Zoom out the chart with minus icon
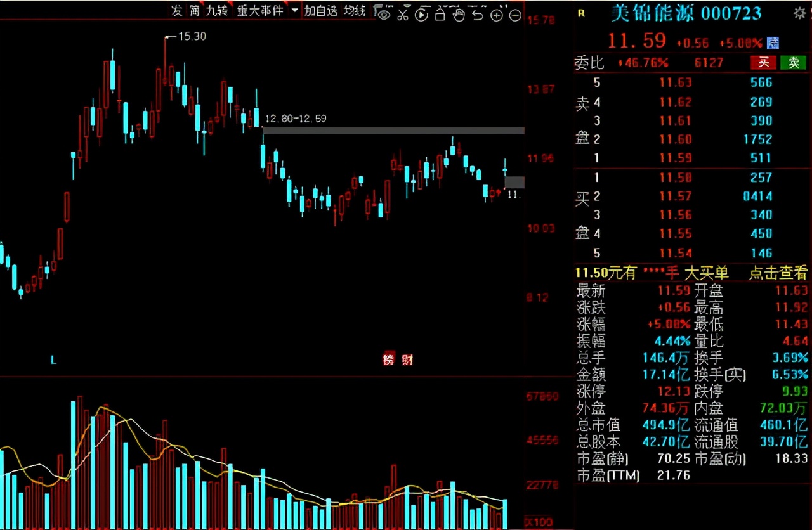Image resolution: width=812 pixels, height=530 pixels. [515, 15]
